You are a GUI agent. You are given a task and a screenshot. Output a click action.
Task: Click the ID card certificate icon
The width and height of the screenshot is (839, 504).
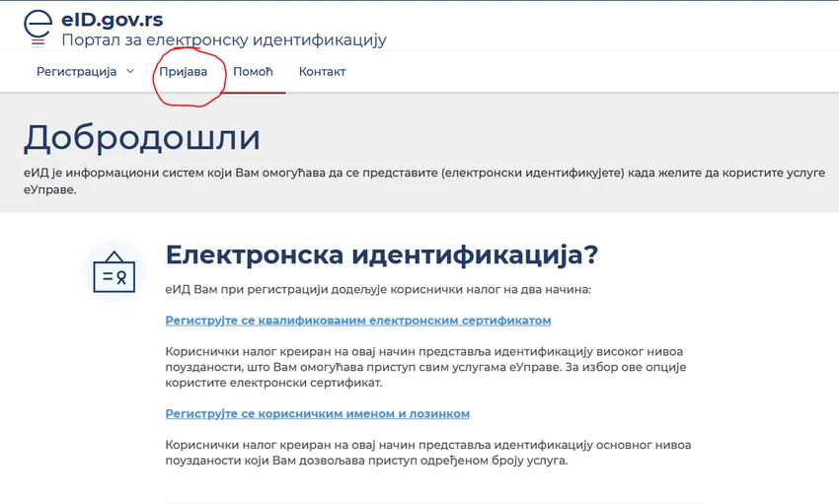point(114,271)
